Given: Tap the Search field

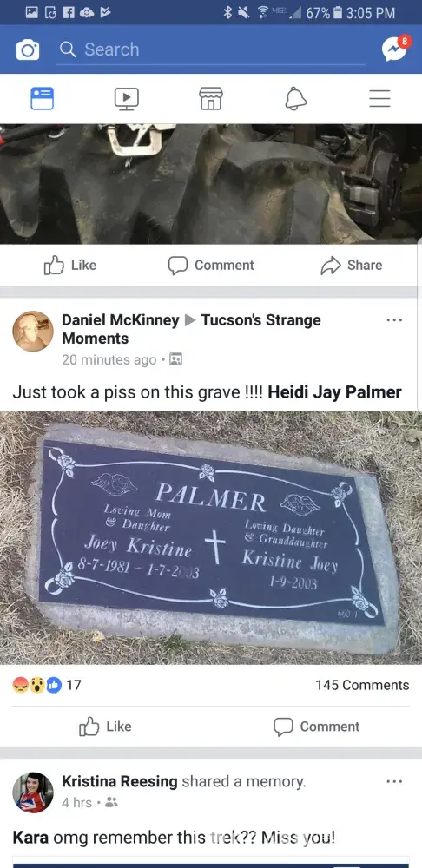Looking at the screenshot, I should tap(211, 49).
